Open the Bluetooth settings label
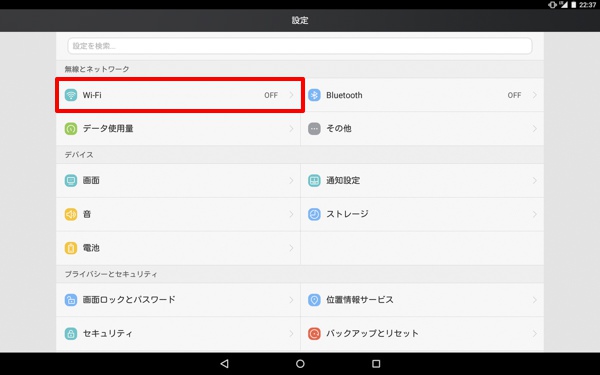The height and width of the screenshot is (375, 600). tap(344, 95)
